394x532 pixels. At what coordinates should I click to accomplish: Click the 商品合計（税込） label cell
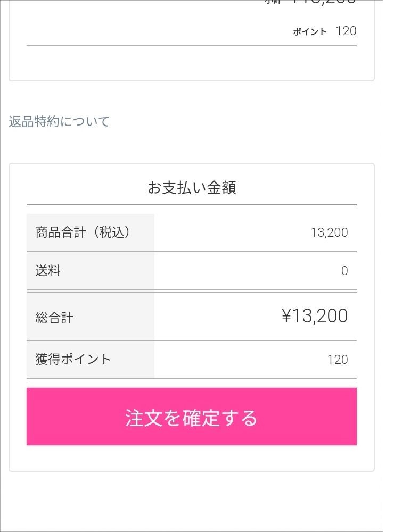(x=84, y=232)
